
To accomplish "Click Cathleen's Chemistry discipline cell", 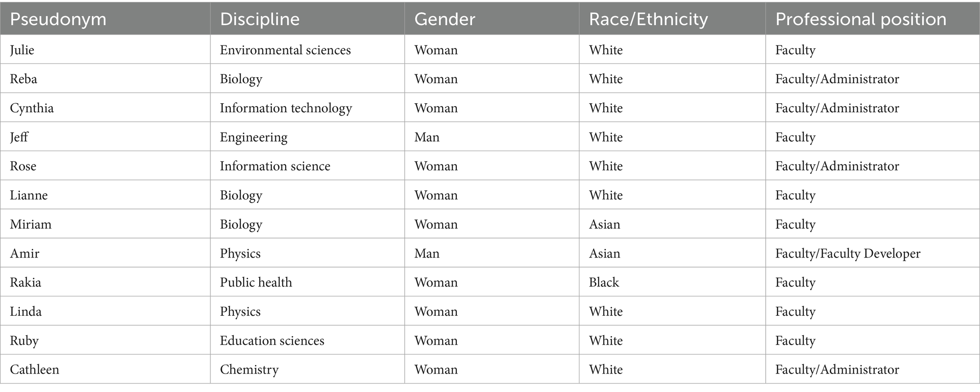I will [x=308, y=369].
